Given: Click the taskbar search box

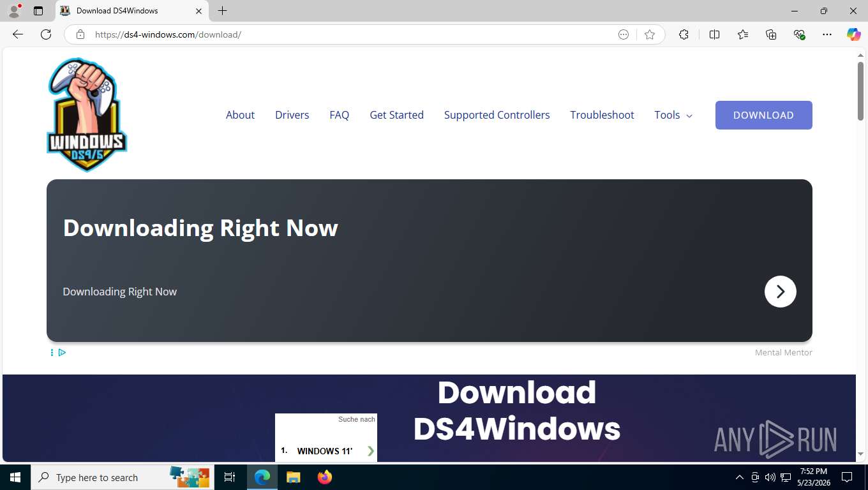Looking at the screenshot, I should point(124,477).
